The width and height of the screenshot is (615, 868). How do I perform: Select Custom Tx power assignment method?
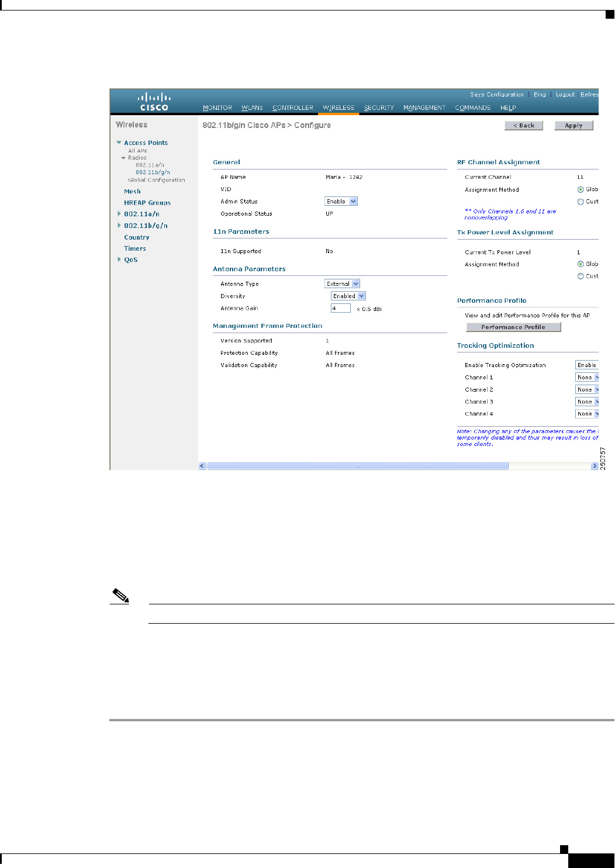tap(581, 276)
